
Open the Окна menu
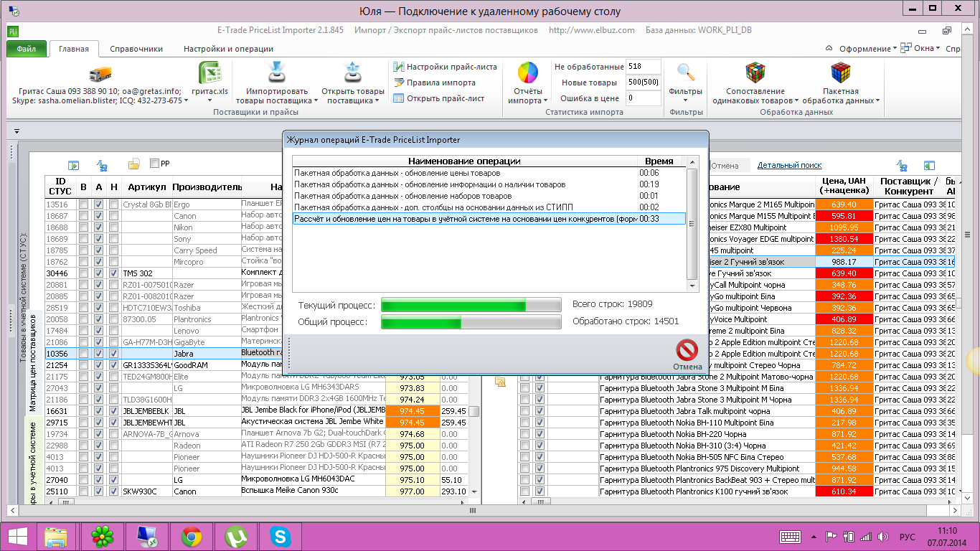pos(920,49)
